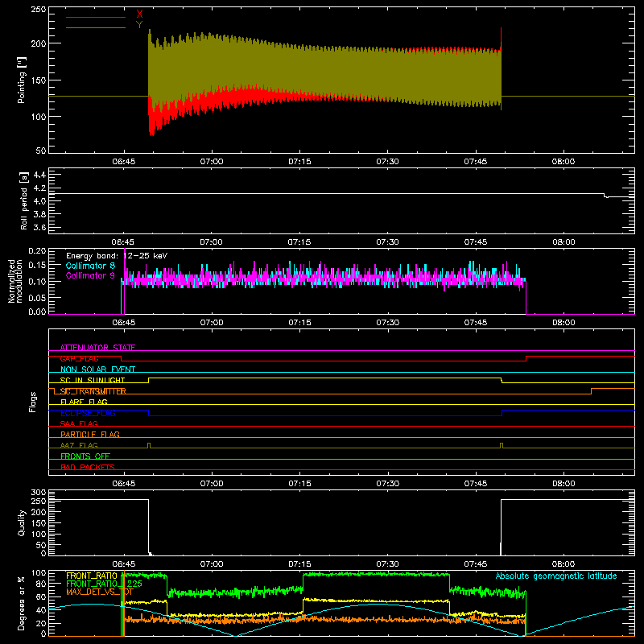Click the olive Y legend line sample
The width and height of the screenshot is (644, 644).
coord(96,28)
